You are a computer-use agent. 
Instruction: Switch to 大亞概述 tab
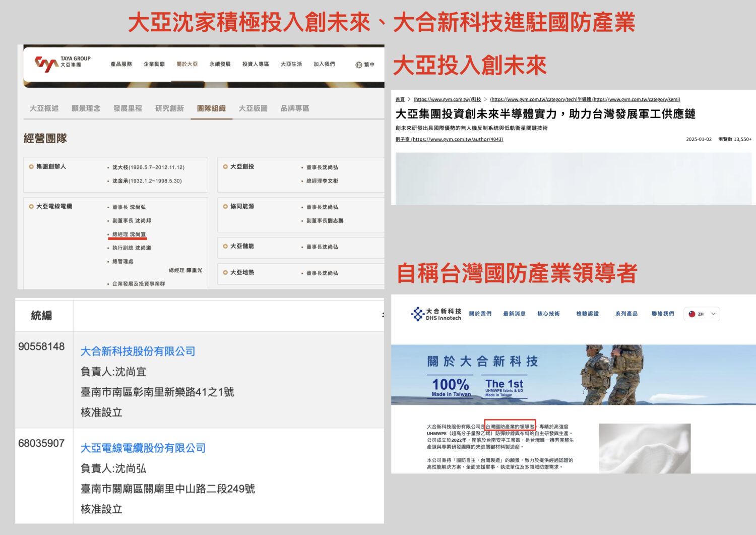tap(44, 108)
